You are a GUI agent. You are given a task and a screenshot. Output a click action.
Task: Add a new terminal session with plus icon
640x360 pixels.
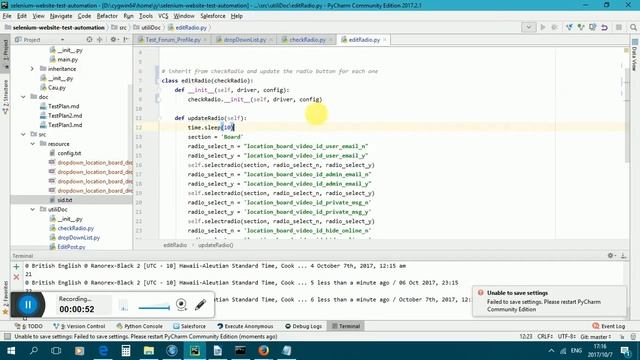16,267
